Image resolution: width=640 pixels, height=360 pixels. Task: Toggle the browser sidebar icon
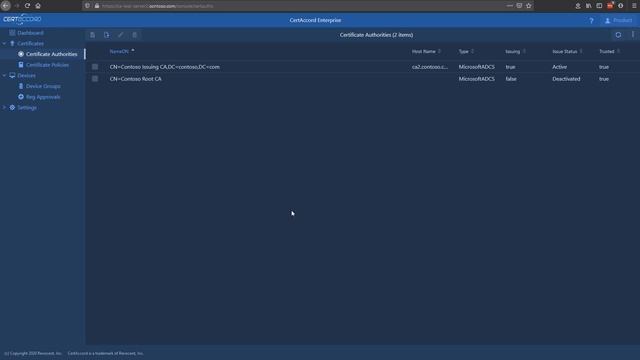click(599, 6)
